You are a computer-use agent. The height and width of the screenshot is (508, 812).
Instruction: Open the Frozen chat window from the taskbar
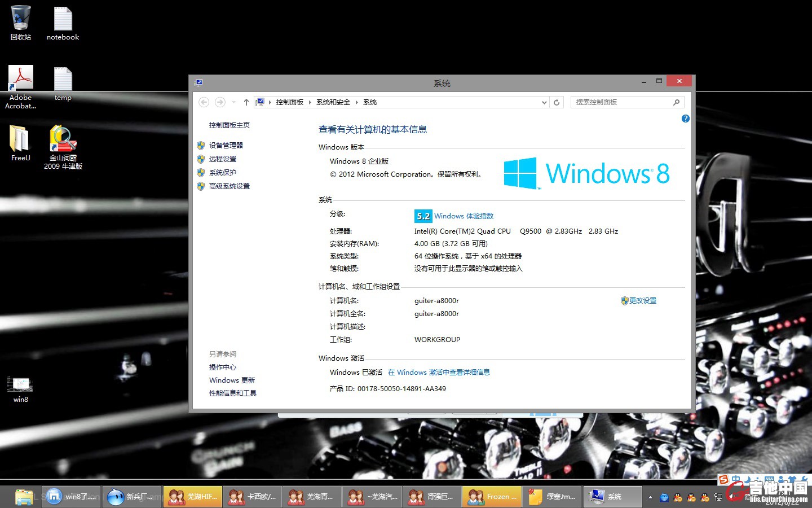pyautogui.click(x=492, y=497)
